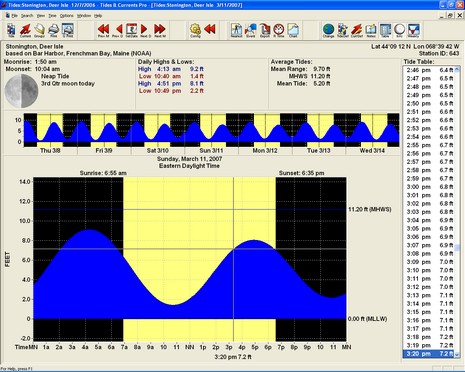Click the Tide Table scroll up arrow
Screen dimensions: 465x372
click(x=457, y=69)
